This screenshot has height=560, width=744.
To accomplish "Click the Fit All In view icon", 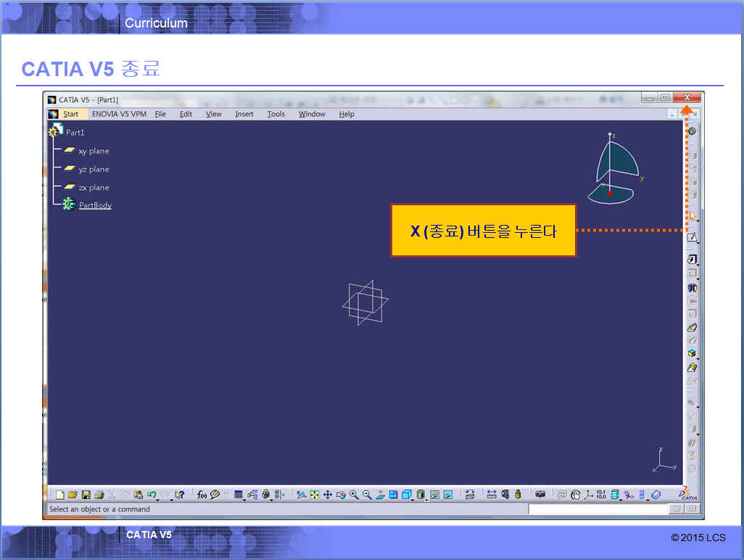I will [314, 495].
